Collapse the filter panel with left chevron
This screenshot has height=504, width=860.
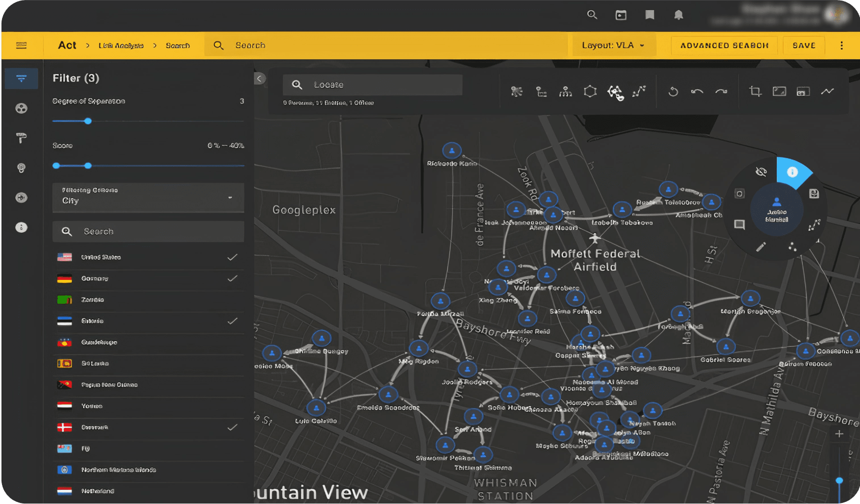(x=260, y=79)
